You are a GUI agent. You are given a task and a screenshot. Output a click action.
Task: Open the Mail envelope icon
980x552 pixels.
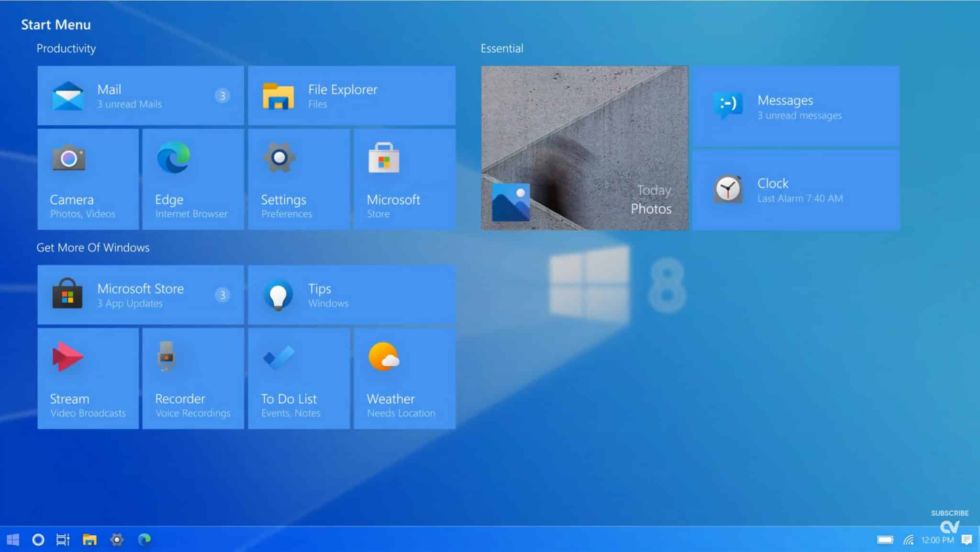click(x=68, y=96)
